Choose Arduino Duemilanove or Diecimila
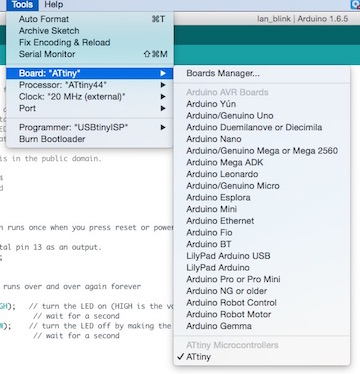360x374 pixels. (x=262, y=127)
